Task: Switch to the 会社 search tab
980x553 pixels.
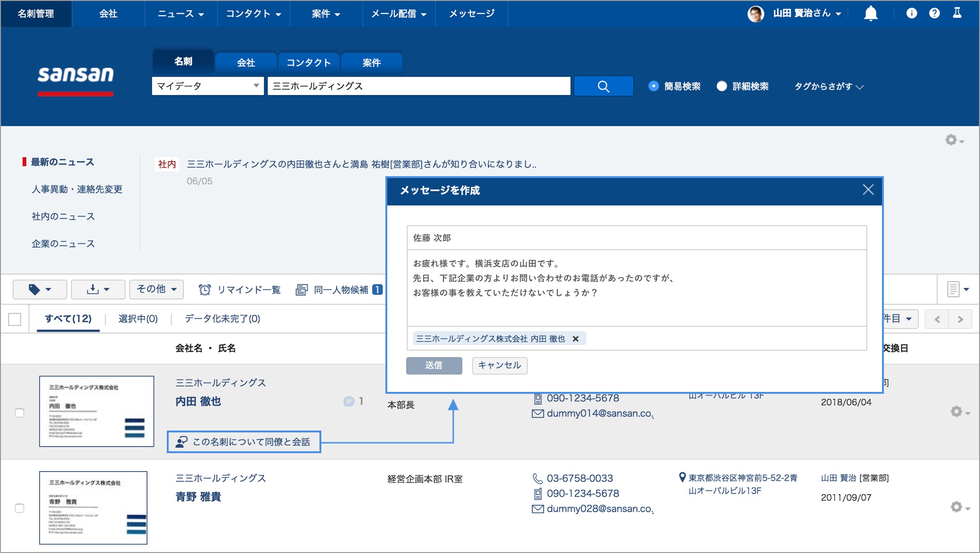Action: click(x=246, y=63)
